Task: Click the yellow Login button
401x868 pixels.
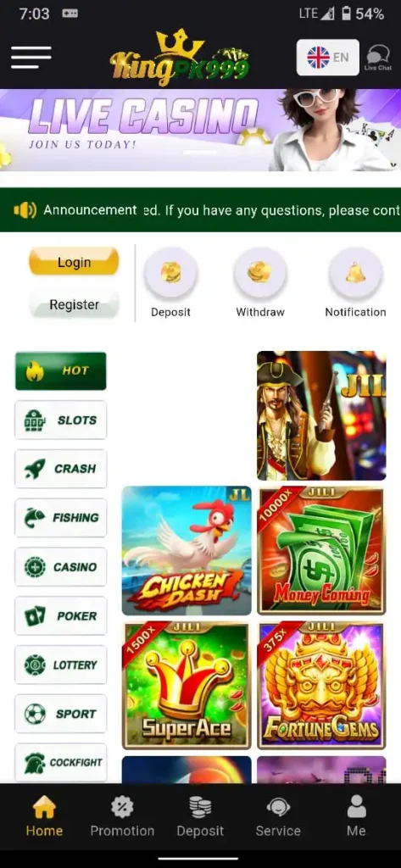Action: tap(74, 261)
